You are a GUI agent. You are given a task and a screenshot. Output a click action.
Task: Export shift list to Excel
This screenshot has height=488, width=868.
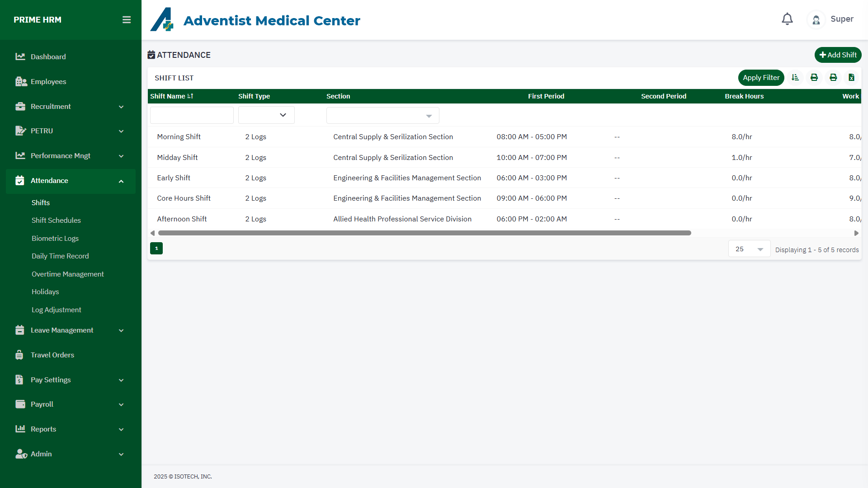tap(851, 78)
